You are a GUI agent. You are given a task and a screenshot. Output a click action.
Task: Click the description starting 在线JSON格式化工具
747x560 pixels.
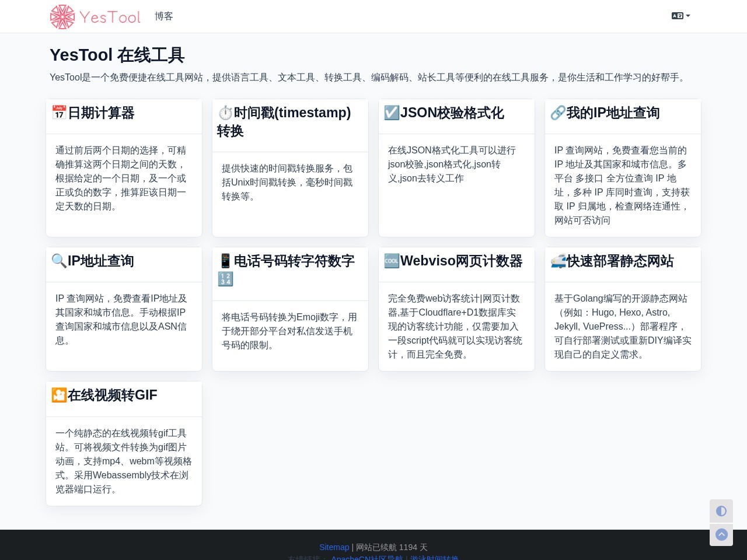(x=453, y=164)
